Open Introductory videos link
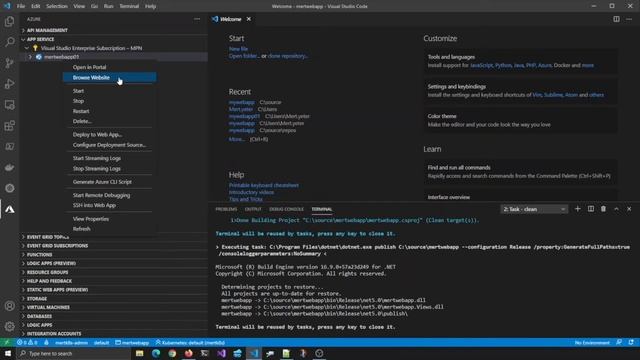 pyautogui.click(x=251, y=192)
